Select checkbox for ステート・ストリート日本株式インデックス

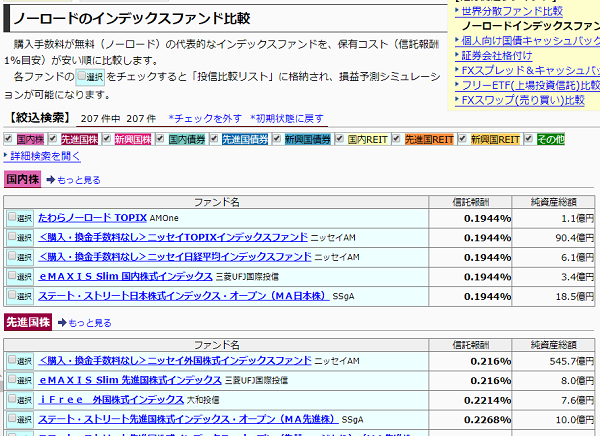point(12,296)
